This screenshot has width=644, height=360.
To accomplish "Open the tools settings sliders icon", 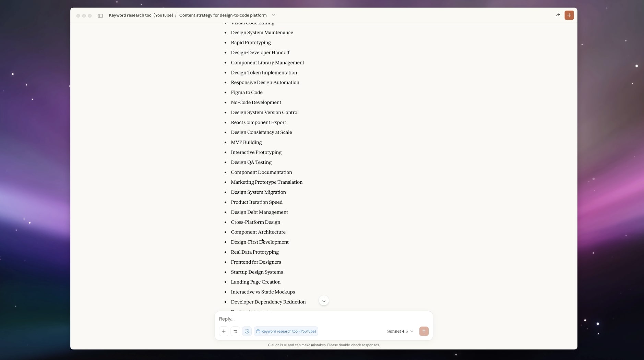I will click(x=235, y=331).
